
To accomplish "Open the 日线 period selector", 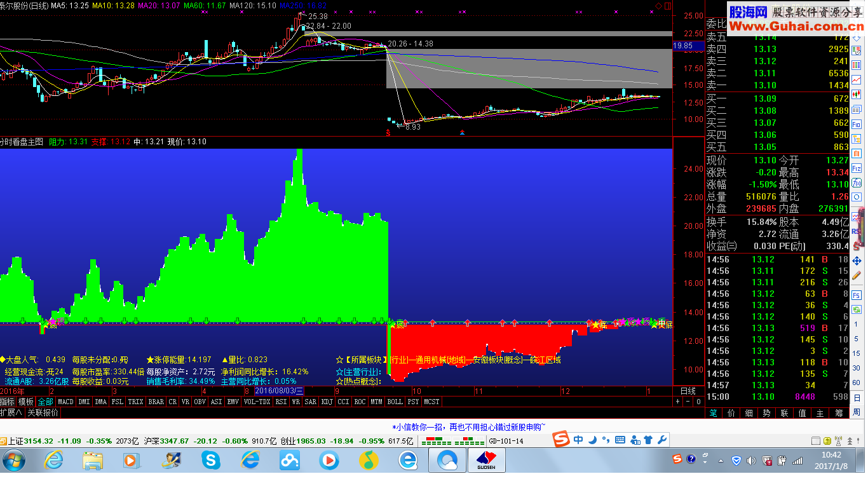I will tap(688, 391).
